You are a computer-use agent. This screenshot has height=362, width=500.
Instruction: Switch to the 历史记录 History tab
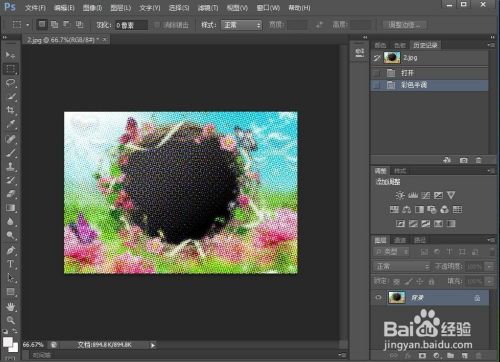pos(425,45)
